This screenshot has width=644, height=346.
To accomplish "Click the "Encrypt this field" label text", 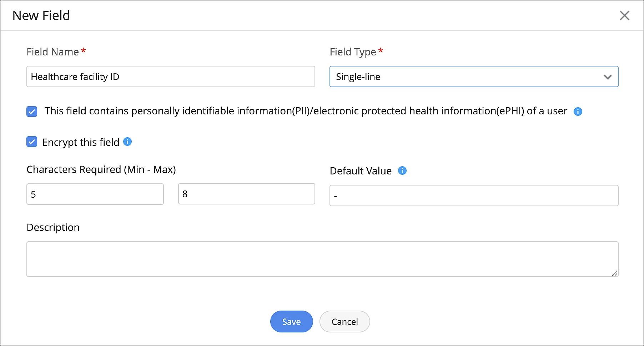I will coord(81,142).
